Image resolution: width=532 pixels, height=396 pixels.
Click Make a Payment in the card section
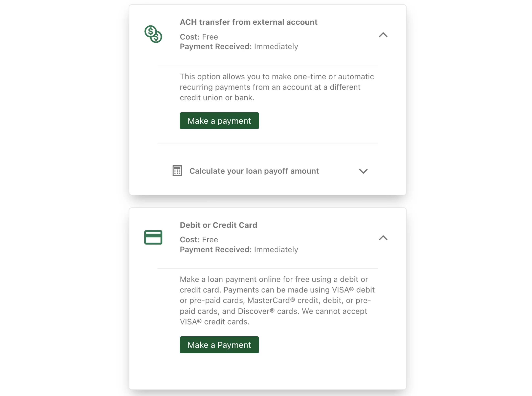click(x=219, y=345)
